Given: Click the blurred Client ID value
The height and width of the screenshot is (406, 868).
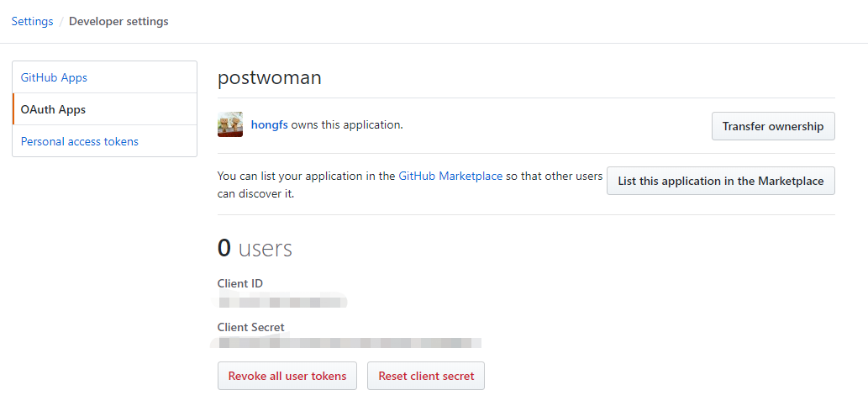Looking at the screenshot, I should [281, 301].
